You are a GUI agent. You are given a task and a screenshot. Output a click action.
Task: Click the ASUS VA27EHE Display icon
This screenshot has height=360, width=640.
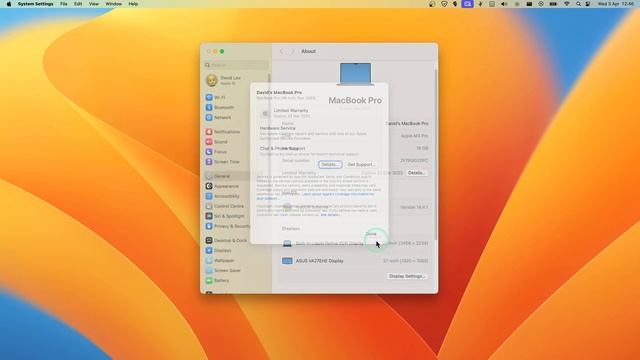coord(287,261)
